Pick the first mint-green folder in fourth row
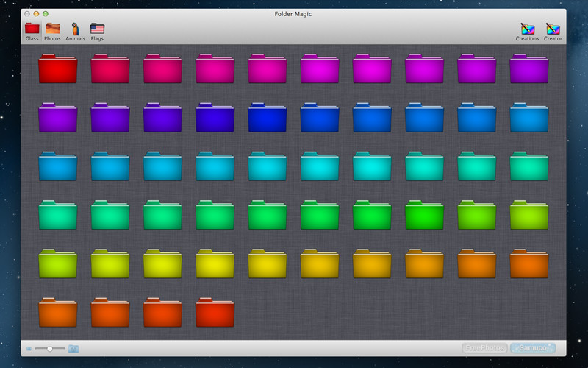The width and height of the screenshot is (588, 368). (58, 215)
